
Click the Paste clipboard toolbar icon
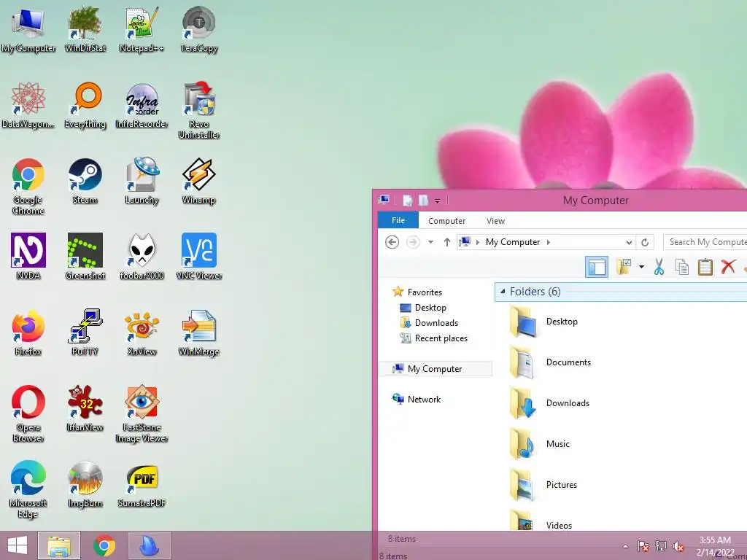pos(705,267)
